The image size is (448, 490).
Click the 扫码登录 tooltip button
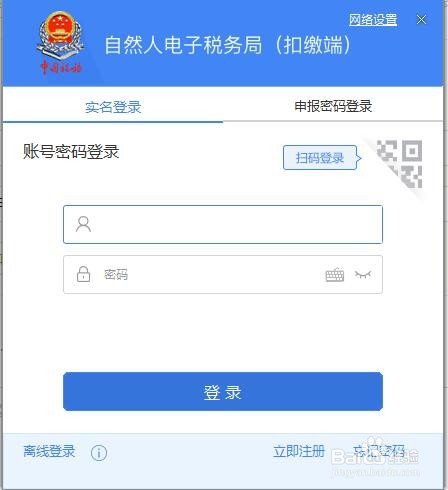click(320, 158)
